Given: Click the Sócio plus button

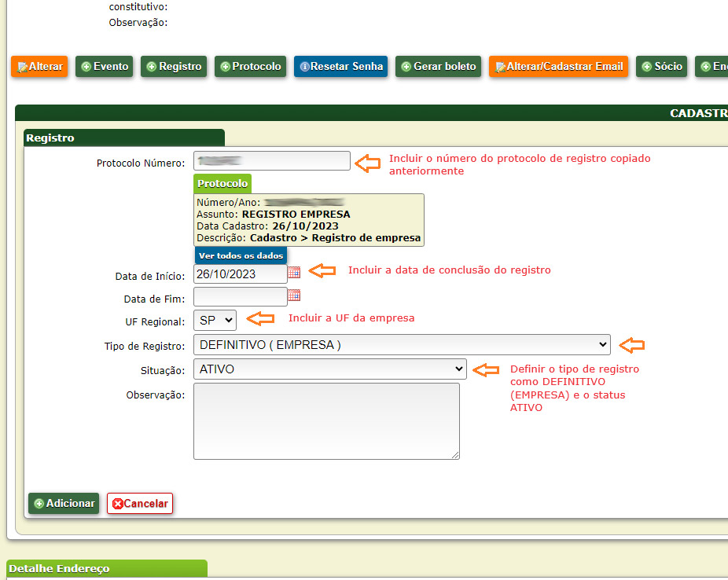Looking at the screenshot, I should click(661, 67).
